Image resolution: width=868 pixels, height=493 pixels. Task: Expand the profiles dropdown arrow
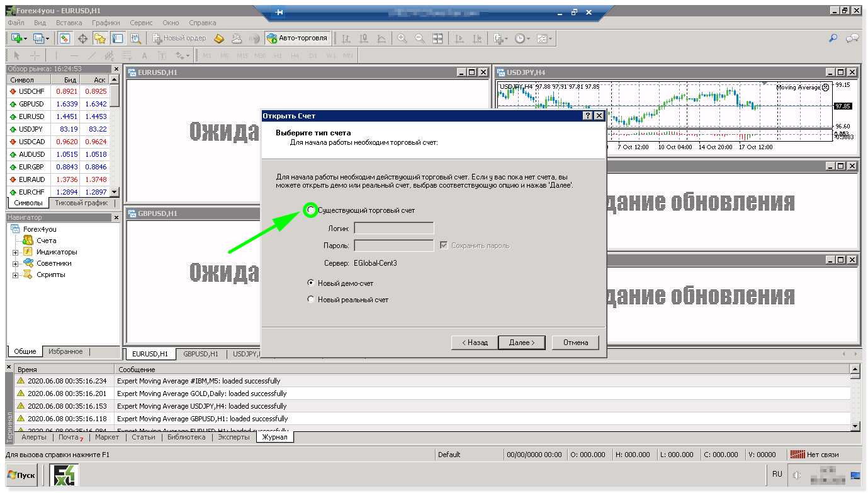click(47, 39)
